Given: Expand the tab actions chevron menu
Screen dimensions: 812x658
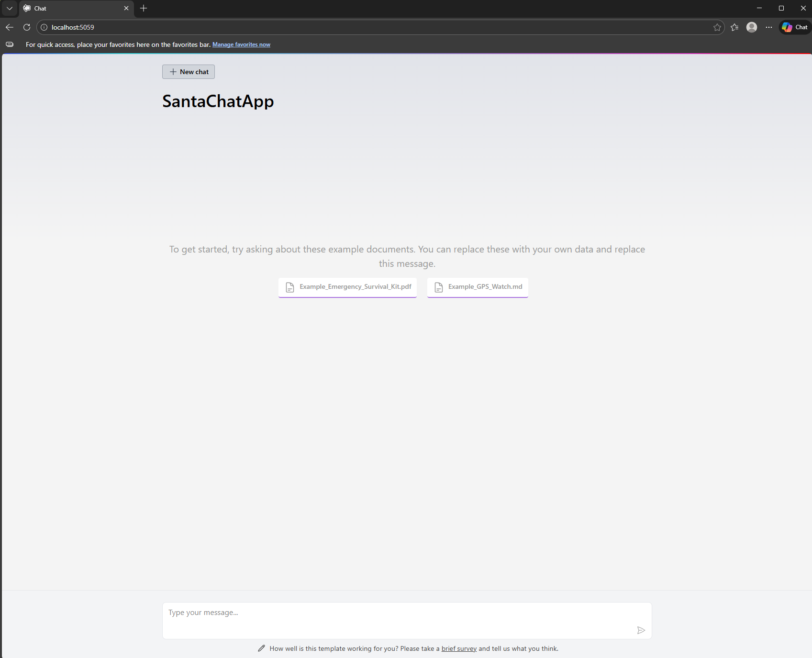Looking at the screenshot, I should [x=10, y=8].
